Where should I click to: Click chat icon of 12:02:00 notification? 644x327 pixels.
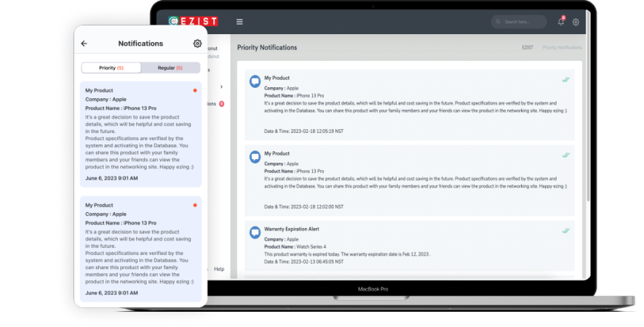(255, 157)
